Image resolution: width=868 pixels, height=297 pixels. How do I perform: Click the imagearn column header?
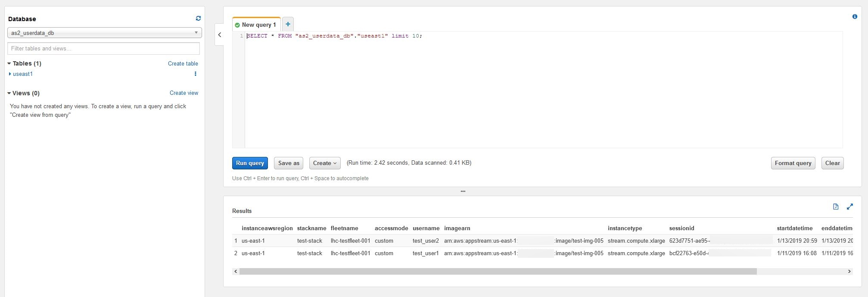click(x=457, y=228)
